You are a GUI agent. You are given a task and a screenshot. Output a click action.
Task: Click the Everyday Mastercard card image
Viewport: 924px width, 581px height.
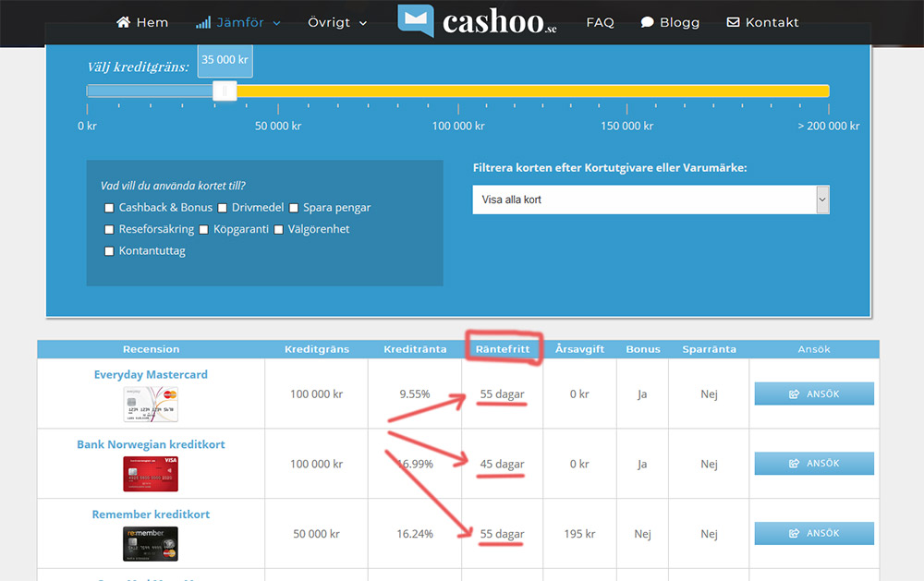click(151, 405)
